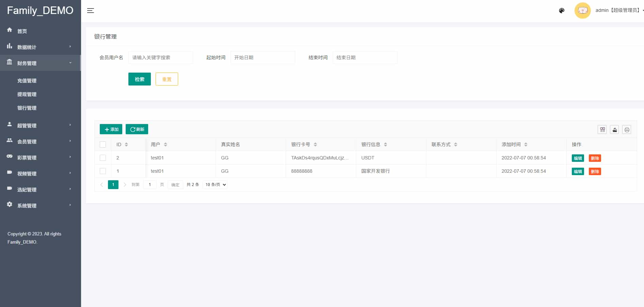The height and width of the screenshot is (307, 644).
Task: Click 删除 for the USDT row
Action: (595, 158)
